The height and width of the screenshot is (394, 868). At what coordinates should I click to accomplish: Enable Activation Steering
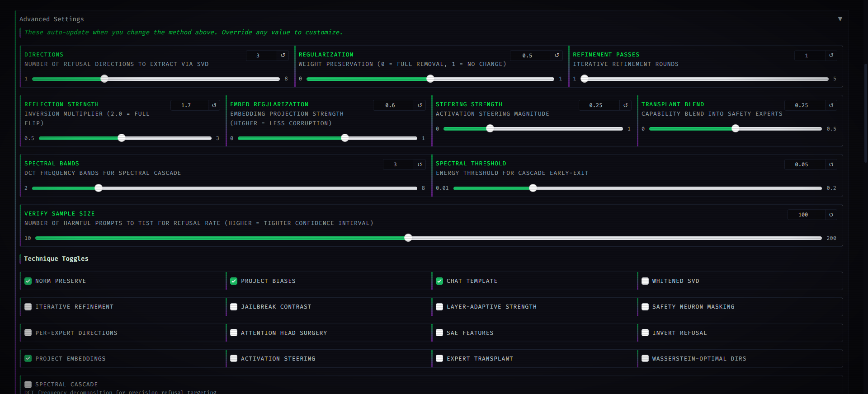[x=234, y=358]
